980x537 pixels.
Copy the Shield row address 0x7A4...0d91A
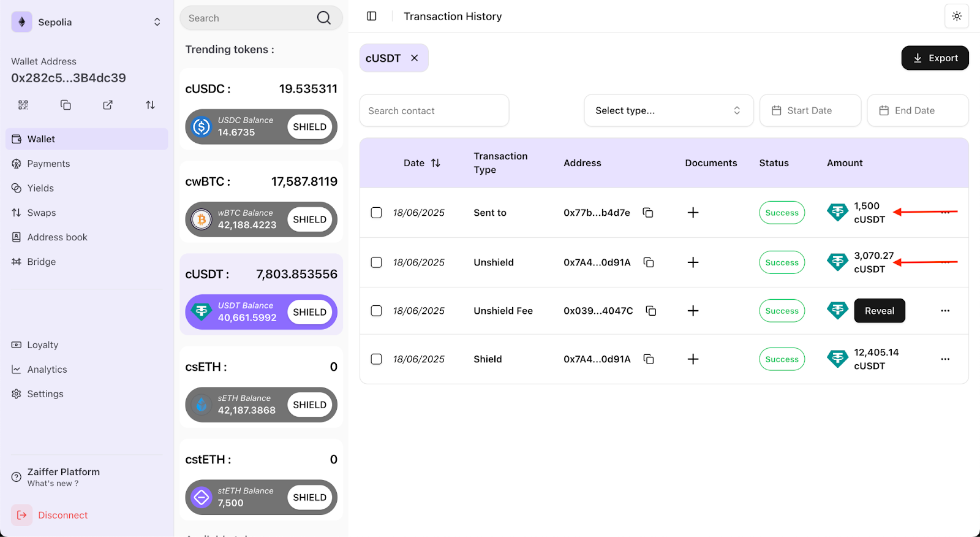pos(649,359)
